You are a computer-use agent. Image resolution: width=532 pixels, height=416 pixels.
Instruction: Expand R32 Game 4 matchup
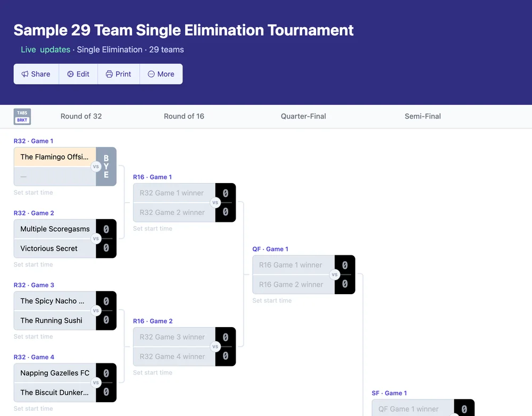point(34,357)
